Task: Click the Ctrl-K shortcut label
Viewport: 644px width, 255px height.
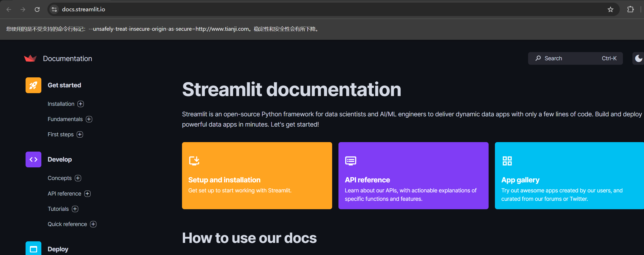Action: pos(609,58)
